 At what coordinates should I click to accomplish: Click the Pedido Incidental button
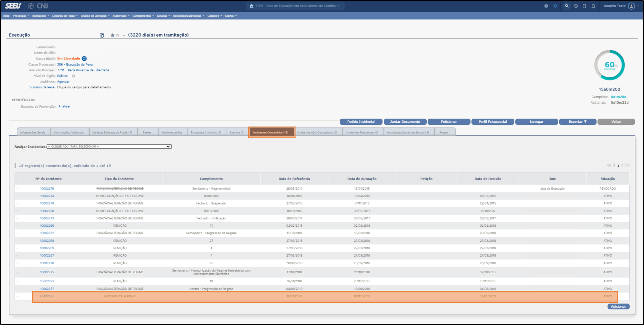tap(361, 122)
